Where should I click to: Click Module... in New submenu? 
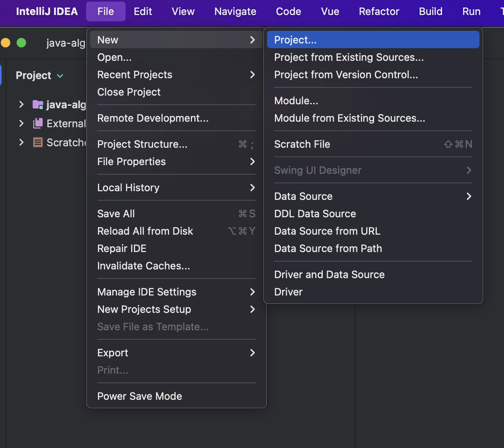296,101
